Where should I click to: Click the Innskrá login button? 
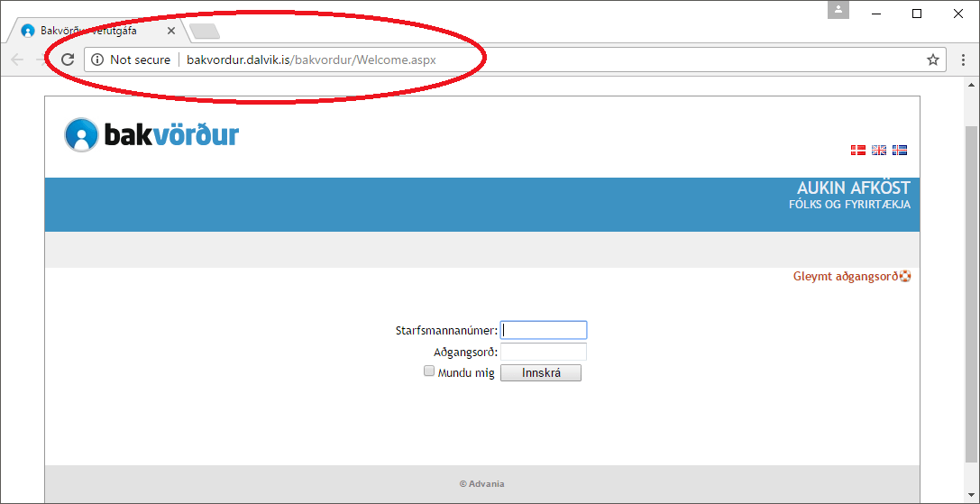pos(541,373)
